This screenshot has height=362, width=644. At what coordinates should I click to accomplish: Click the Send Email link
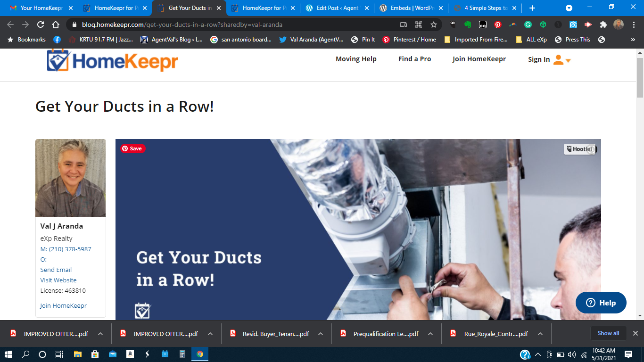click(x=56, y=270)
